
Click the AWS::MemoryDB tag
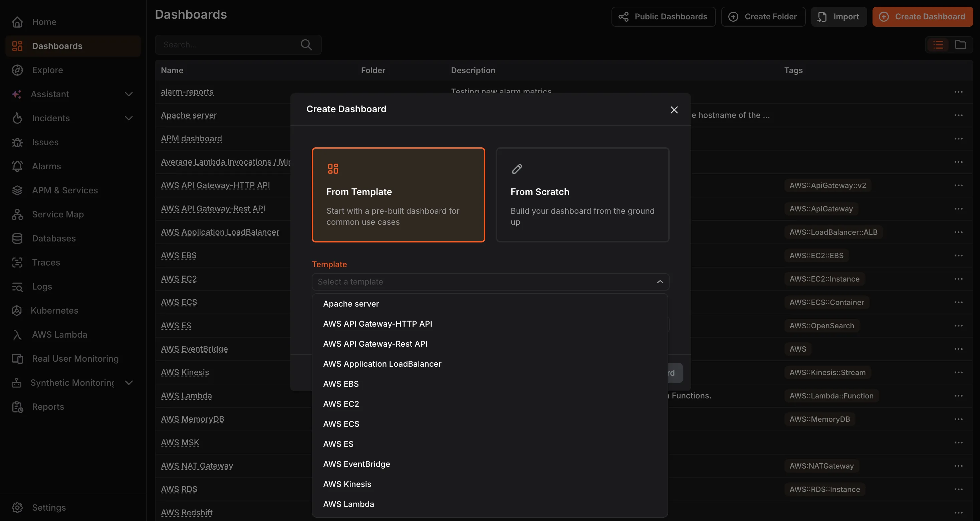819,419
